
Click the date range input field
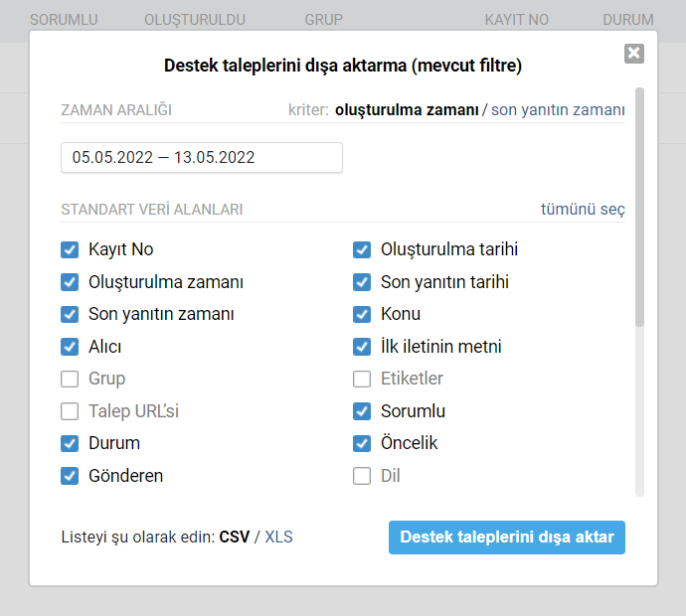pyautogui.click(x=202, y=157)
